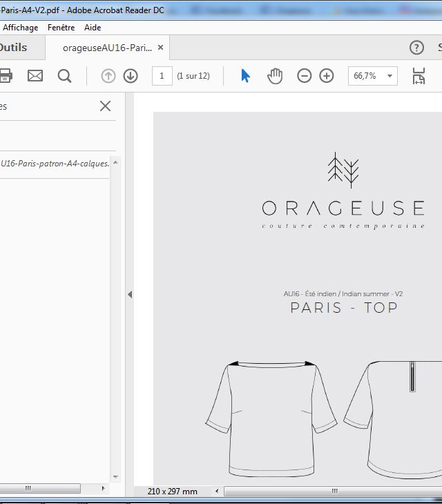Click the AU16 - Été indien subtitle text

343,293
